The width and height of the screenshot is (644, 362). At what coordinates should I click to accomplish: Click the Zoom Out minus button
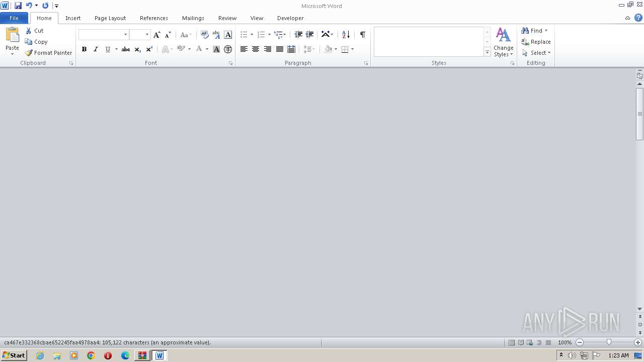580,342
